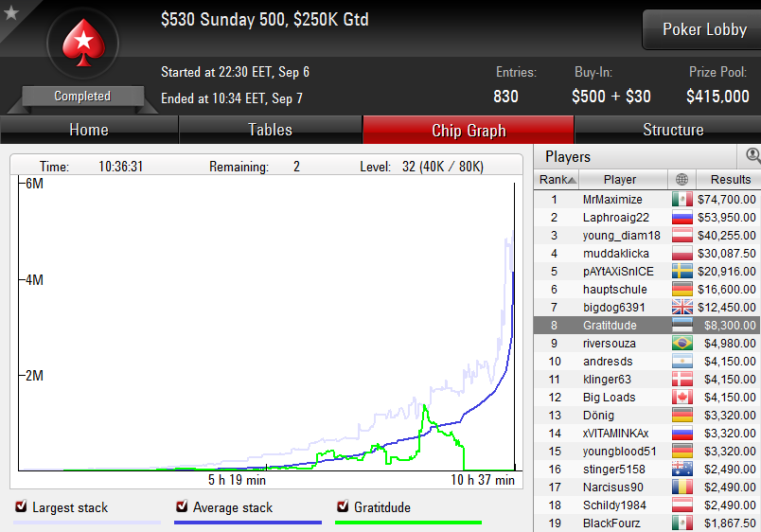The height and width of the screenshot is (532, 761).
Task: Click the tournament title $530 Sunday 500
Action: (265, 20)
